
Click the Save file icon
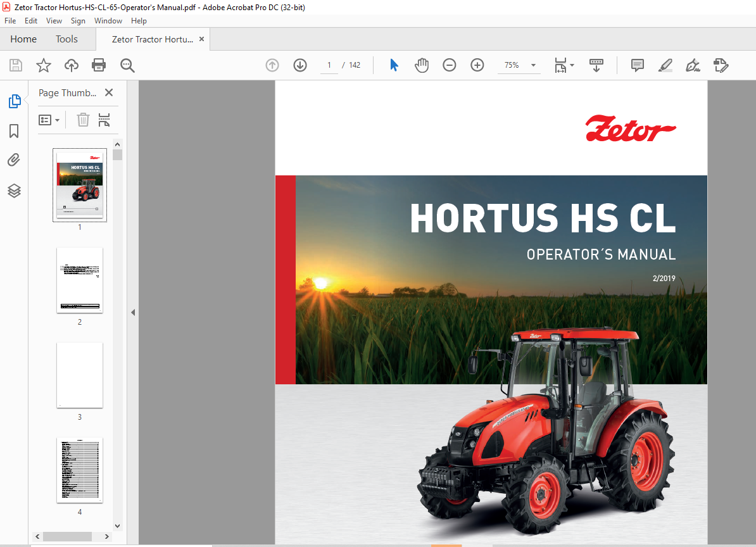point(16,65)
